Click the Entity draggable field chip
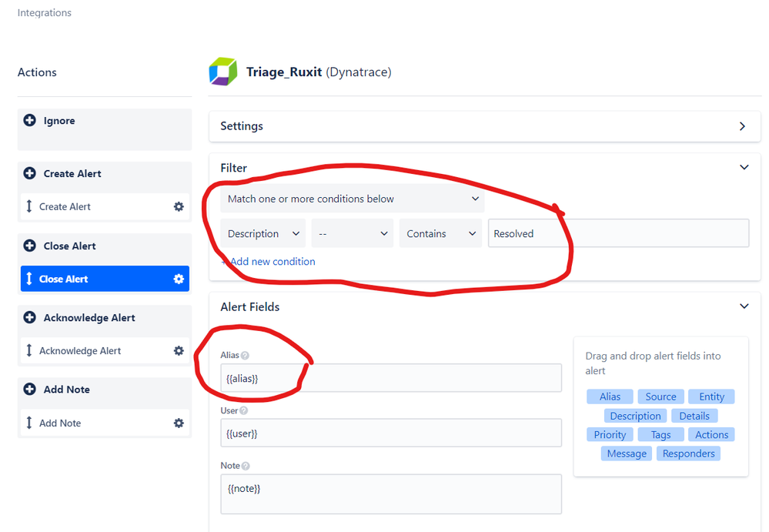Image resolution: width=769 pixels, height=532 pixels. (711, 396)
